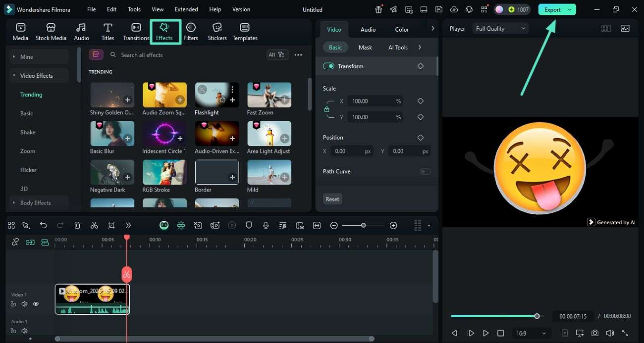Click the image scope icon in Player header

point(625,29)
